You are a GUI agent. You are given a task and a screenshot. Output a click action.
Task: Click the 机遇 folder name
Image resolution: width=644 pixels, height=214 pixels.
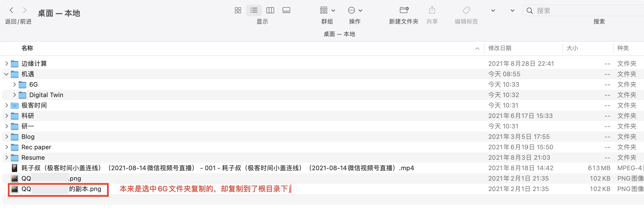coord(28,74)
